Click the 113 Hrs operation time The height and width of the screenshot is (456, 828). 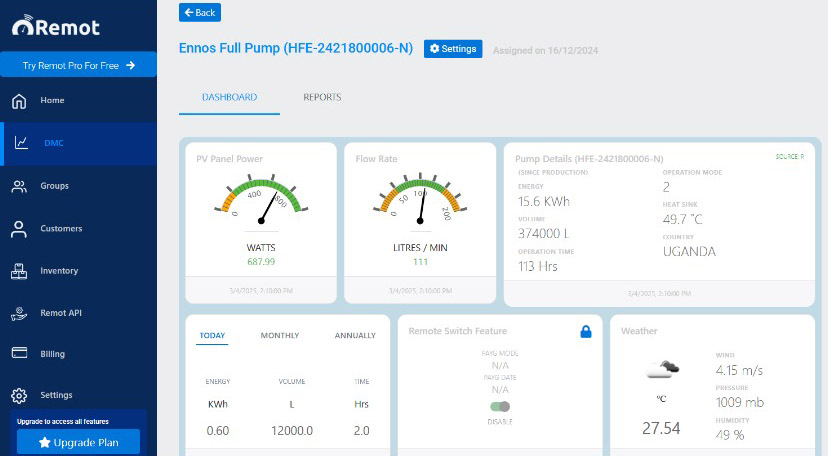(x=538, y=267)
